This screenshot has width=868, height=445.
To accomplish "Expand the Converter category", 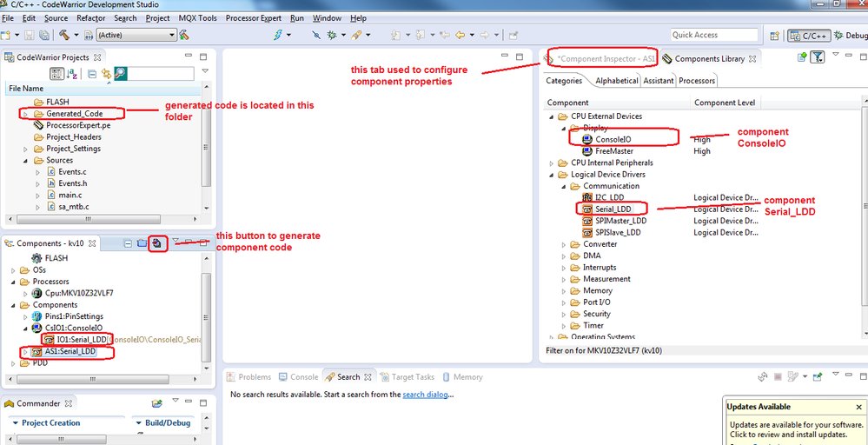I will [x=563, y=244].
